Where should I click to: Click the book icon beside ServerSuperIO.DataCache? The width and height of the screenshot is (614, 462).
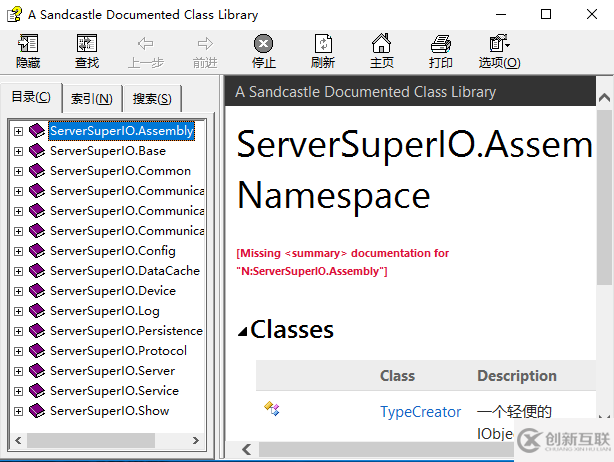coord(37,271)
